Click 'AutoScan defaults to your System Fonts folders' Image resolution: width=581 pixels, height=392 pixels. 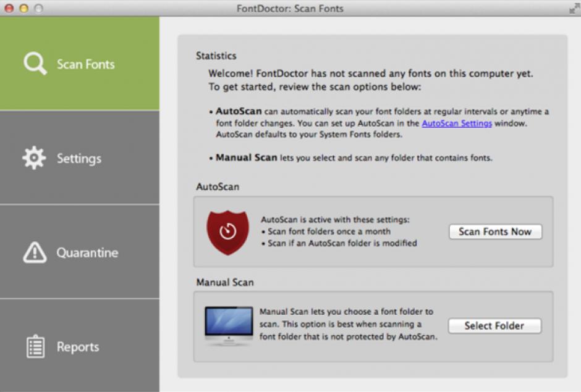(x=309, y=135)
